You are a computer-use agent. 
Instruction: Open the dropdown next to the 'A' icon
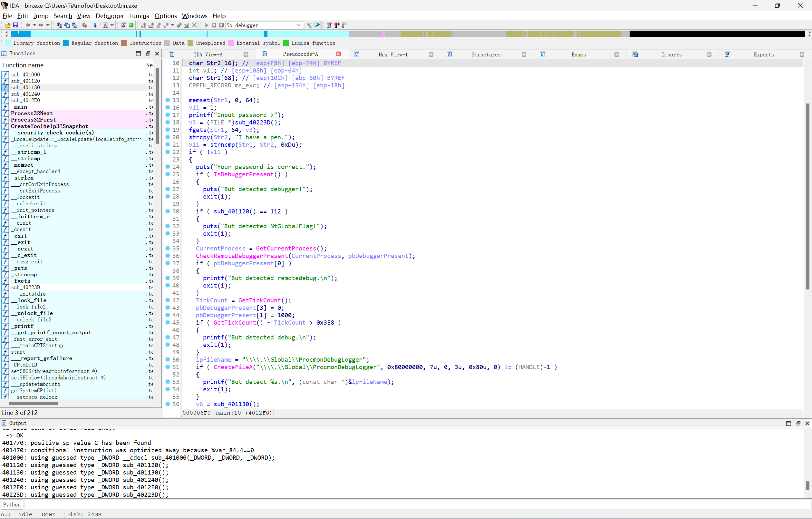pyautogui.click(x=111, y=25)
